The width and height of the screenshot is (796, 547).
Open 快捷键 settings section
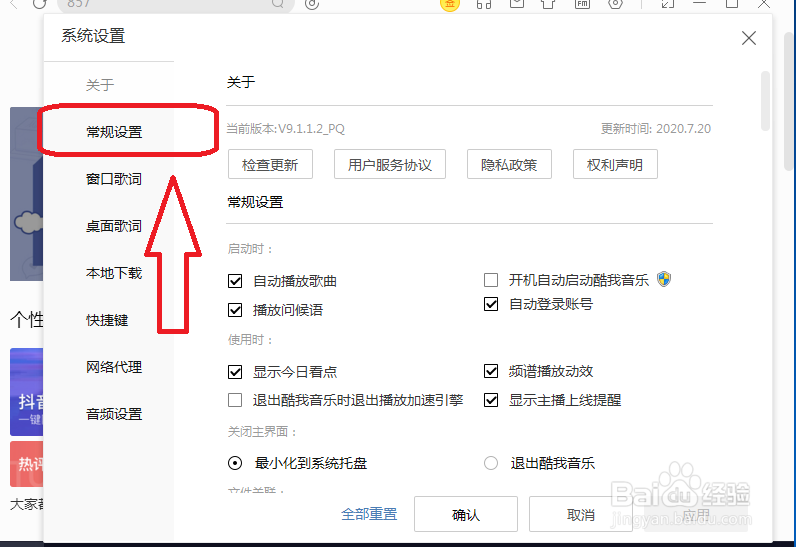coord(107,320)
